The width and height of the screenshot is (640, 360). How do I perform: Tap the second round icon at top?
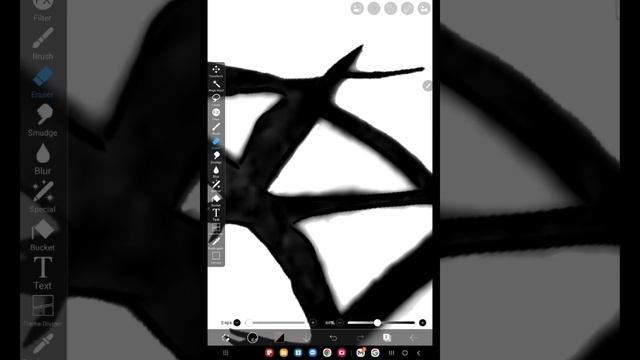click(x=374, y=9)
